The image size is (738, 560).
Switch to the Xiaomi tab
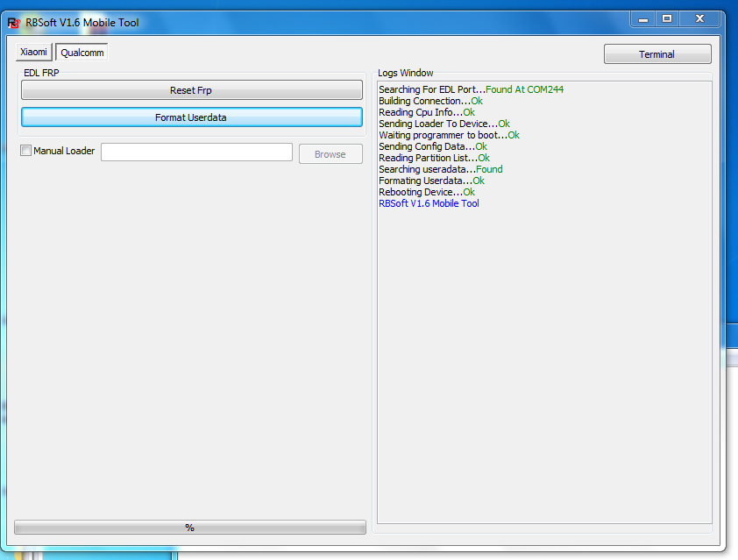click(x=33, y=52)
